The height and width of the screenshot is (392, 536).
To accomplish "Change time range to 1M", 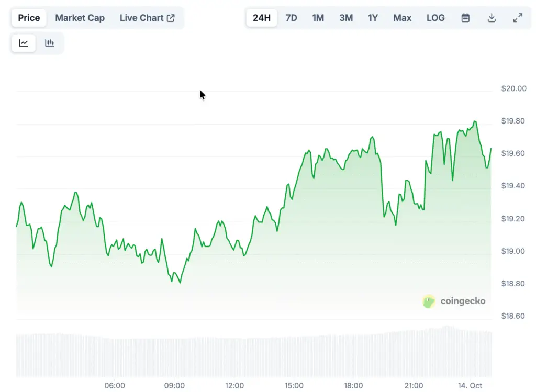I will tap(318, 18).
